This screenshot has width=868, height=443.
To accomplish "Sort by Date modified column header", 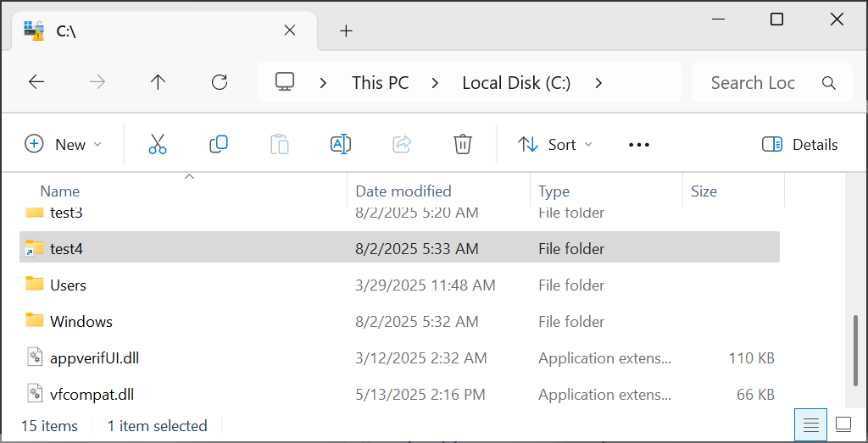I will click(403, 191).
